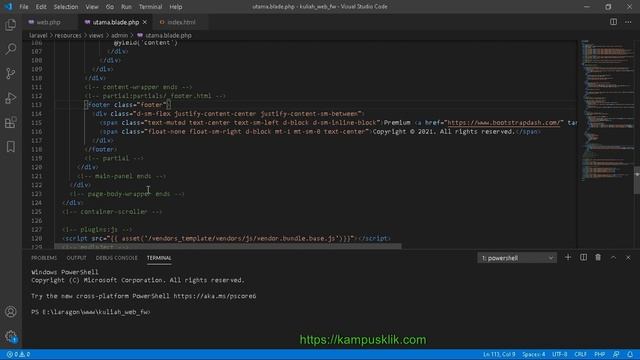This screenshot has width=640, height=360.
Task: Click the PHP language mode status
Action: click(599, 354)
